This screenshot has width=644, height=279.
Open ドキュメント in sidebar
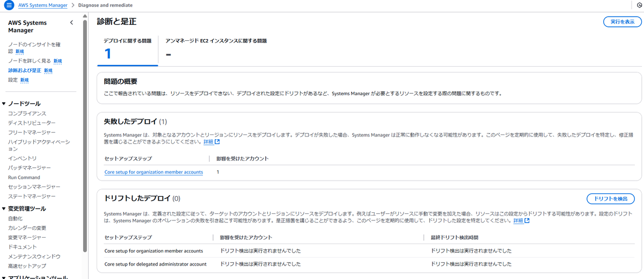[23, 247]
